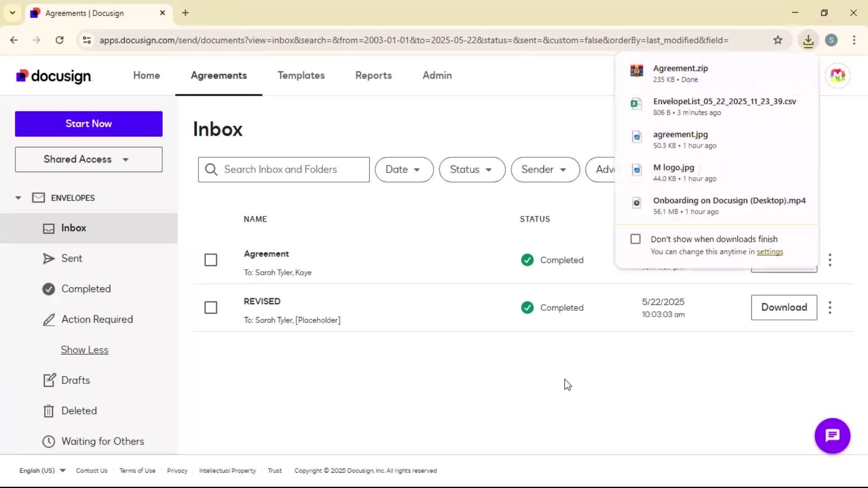Open M logo.jpg download

point(717,172)
